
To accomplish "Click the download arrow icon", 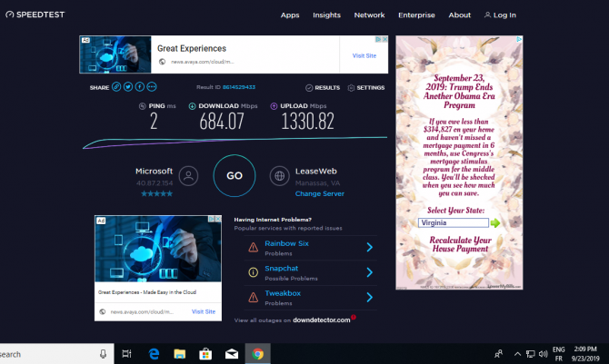I will point(192,106).
